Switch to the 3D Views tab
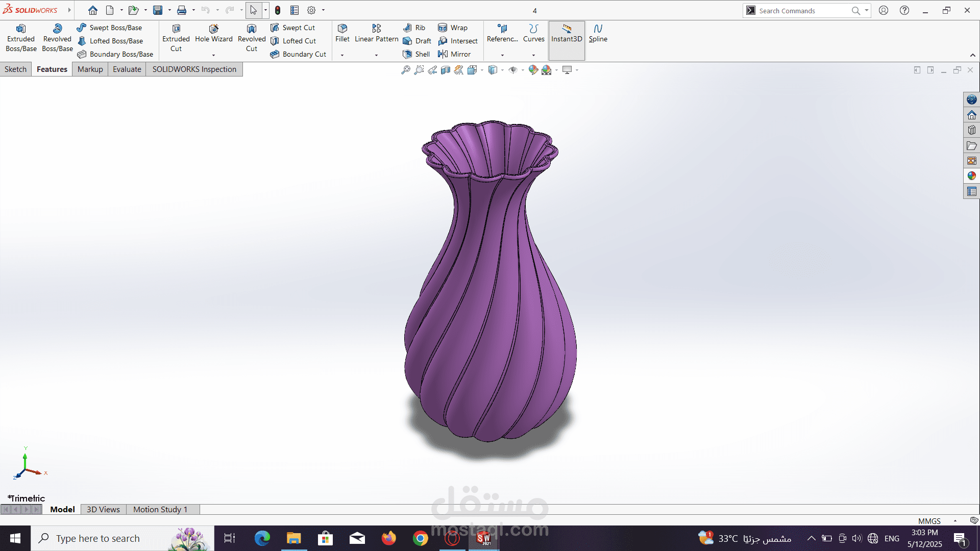This screenshot has width=980, height=551. [x=103, y=509]
